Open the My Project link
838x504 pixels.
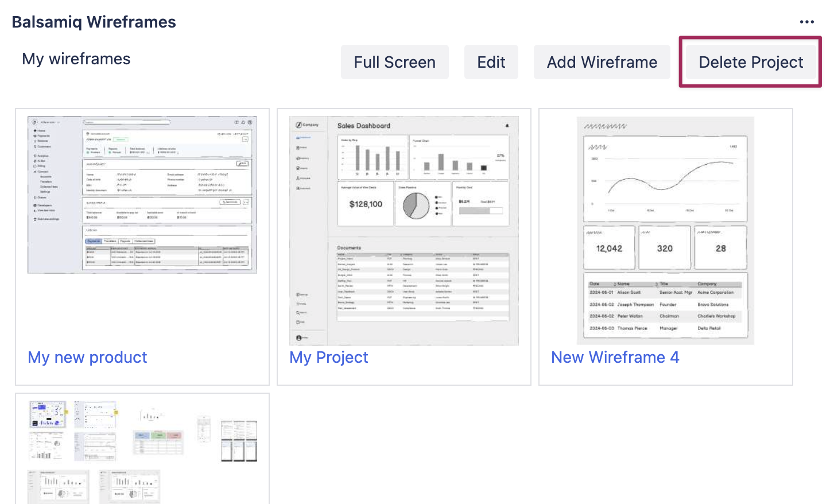click(x=329, y=357)
